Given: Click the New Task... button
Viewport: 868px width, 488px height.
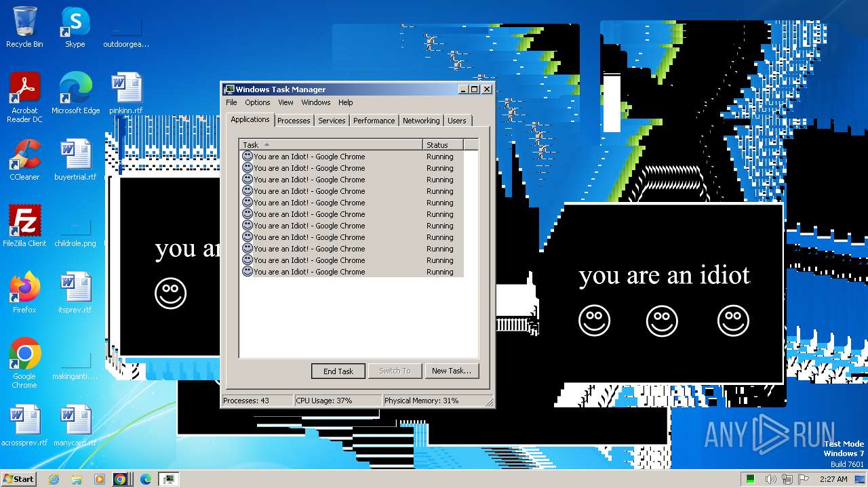Looking at the screenshot, I should coord(452,371).
